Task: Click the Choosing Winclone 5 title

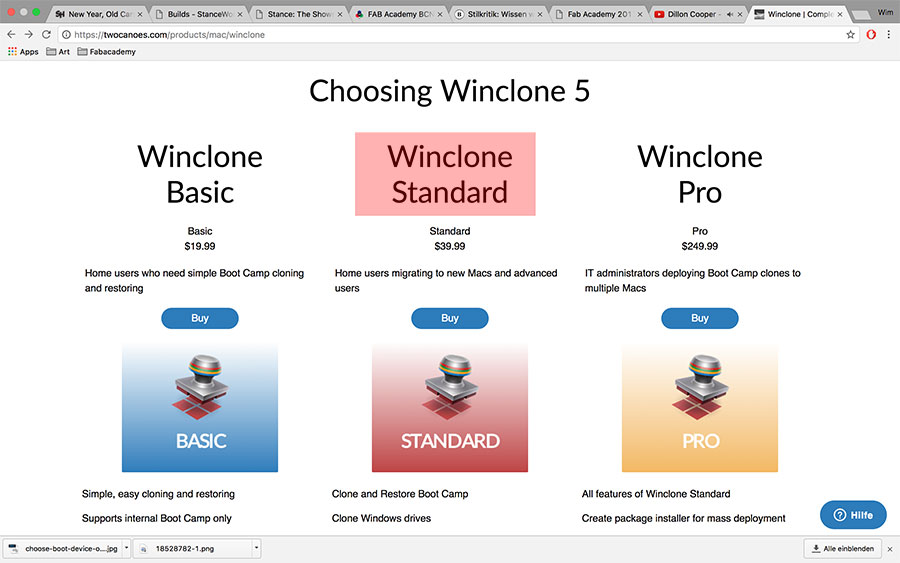Action: [x=449, y=91]
